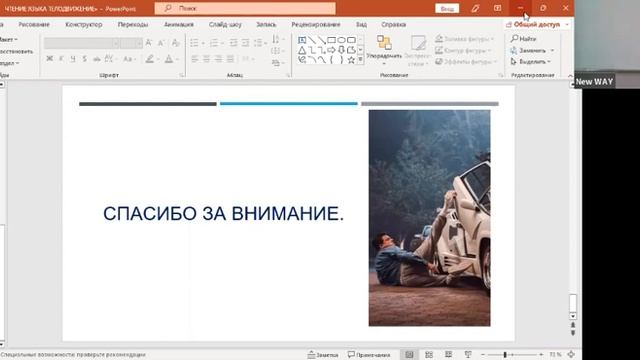This screenshot has height=360, width=640.
Task: Switch to Reading view icon
Action: [449, 355]
